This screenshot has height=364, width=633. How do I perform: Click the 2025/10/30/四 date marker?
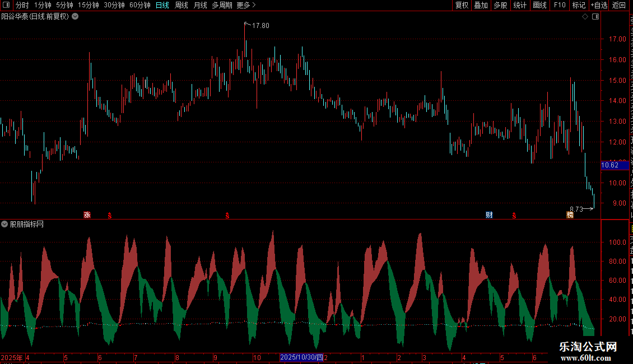pyautogui.click(x=301, y=357)
